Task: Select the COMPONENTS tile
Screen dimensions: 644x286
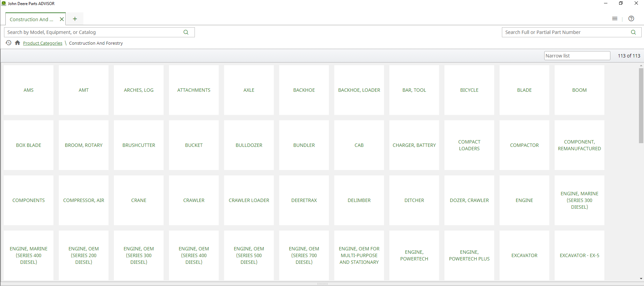Action: (29, 200)
